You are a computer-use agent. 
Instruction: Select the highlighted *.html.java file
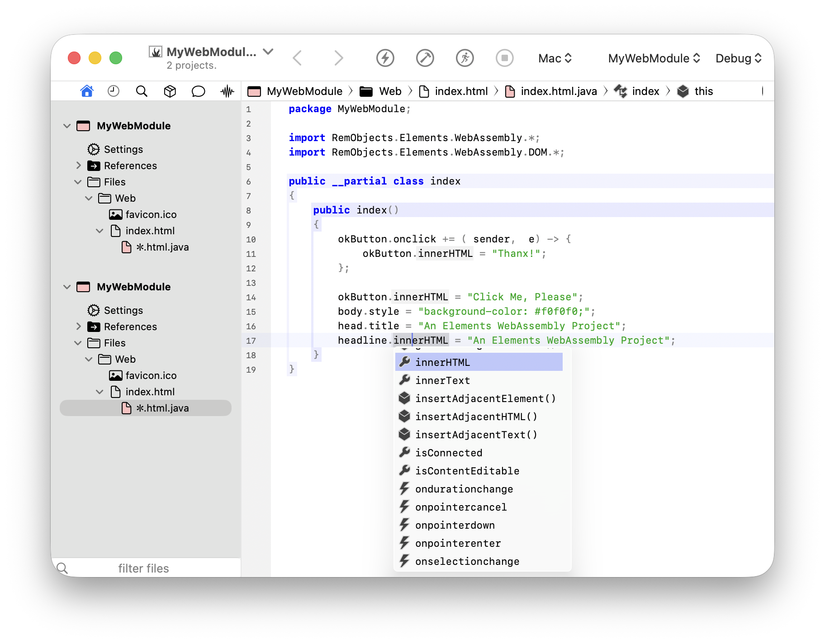pos(146,408)
